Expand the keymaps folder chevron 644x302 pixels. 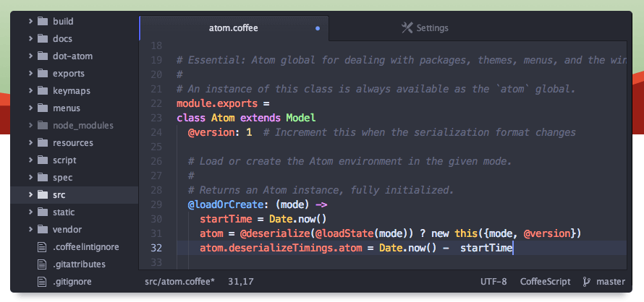pyautogui.click(x=30, y=91)
